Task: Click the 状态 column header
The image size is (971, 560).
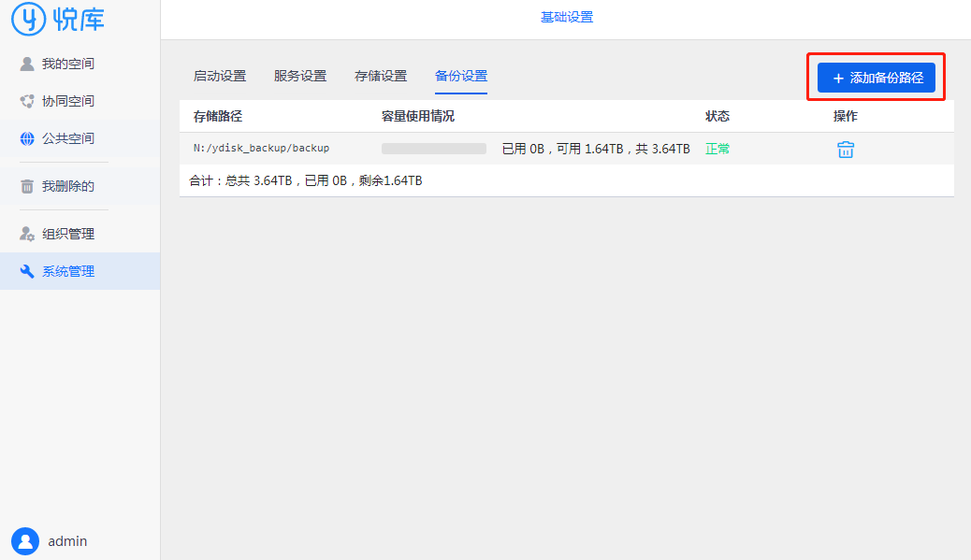Action: 717,116
